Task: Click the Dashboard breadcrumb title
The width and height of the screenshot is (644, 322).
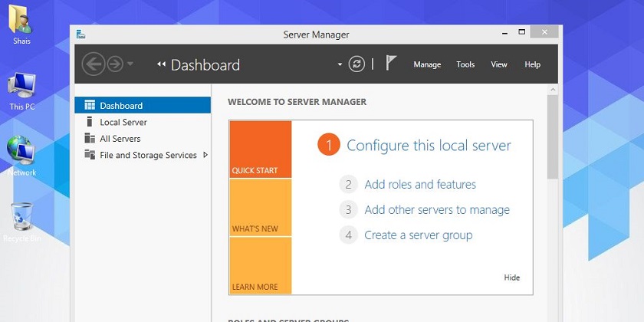Action: pyautogui.click(x=205, y=65)
